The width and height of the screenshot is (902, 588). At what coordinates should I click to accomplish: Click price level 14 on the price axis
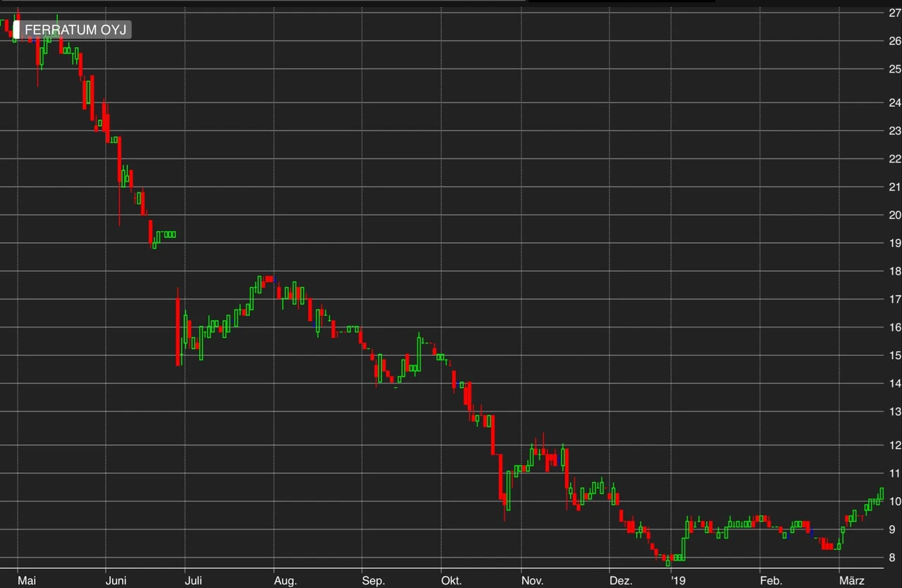pyautogui.click(x=895, y=384)
